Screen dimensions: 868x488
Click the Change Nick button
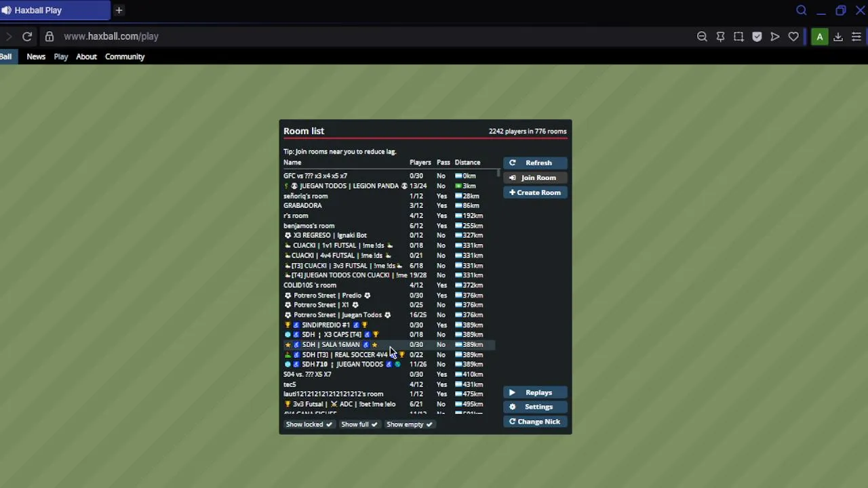point(535,422)
